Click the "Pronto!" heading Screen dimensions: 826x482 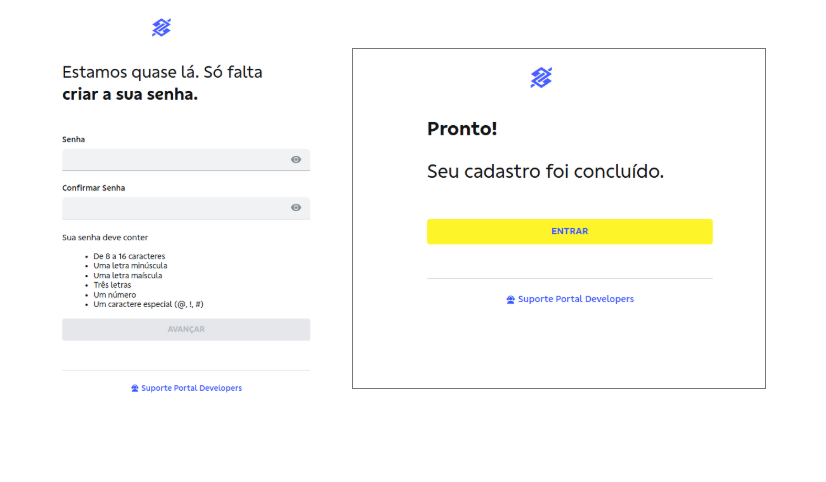[462, 129]
